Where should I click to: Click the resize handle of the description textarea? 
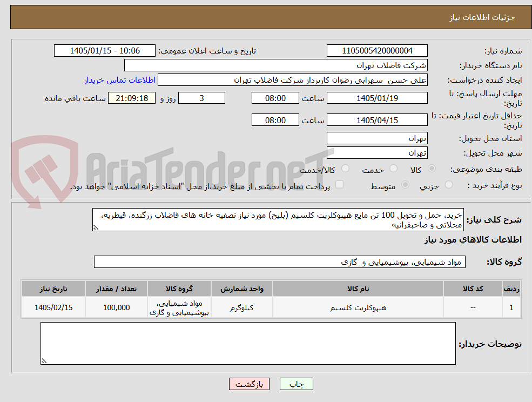coord(96,228)
